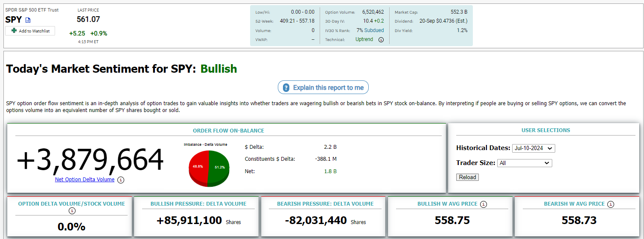The height and width of the screenshot is (239, 644).
Task: Click the green plus Add to Watchlist icon
Action: pos(14,31)
